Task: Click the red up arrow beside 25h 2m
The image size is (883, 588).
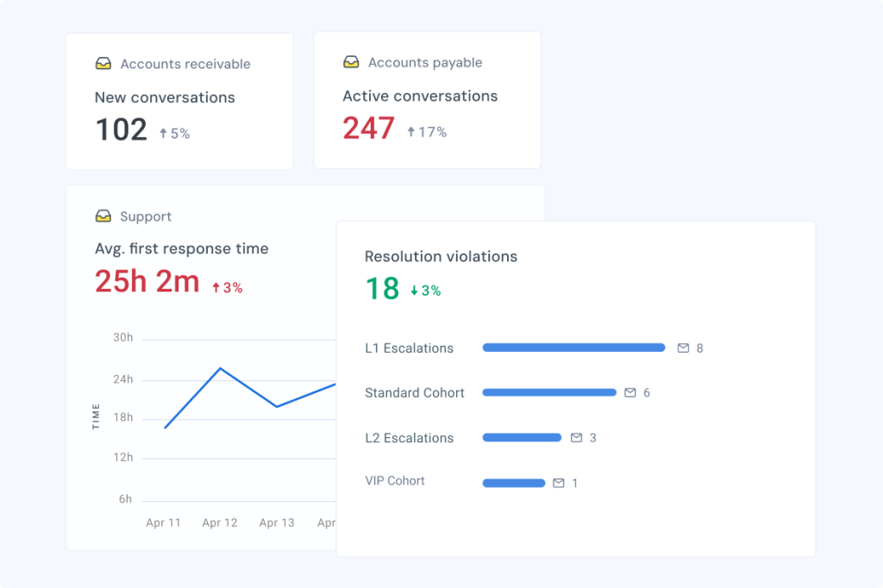Action: [216, 288]
